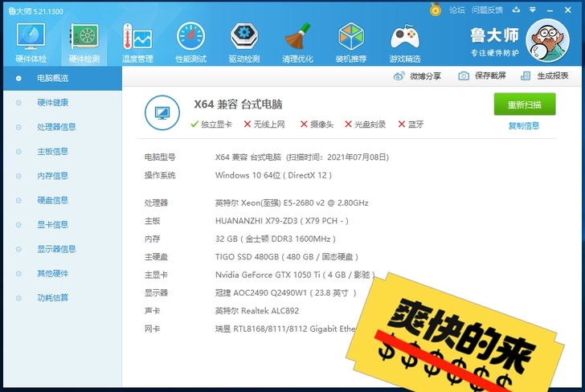Open 温度管理 temperature management icon
585x392 pixels.
tap(137, 43)
